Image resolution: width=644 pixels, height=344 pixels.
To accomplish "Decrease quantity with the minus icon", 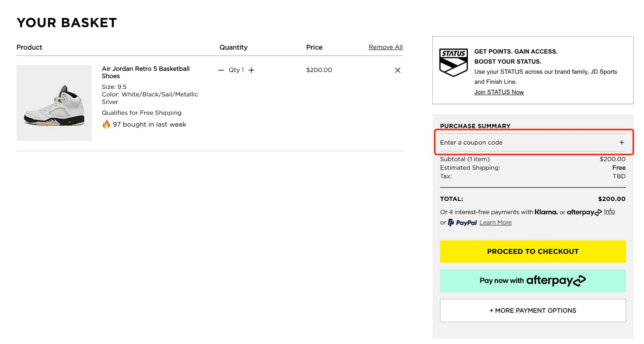I will 221,70.
